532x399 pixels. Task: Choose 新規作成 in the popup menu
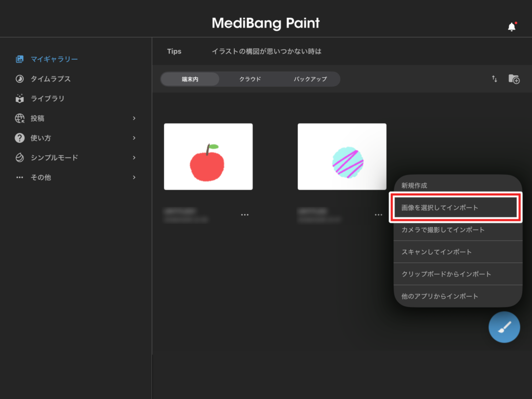tap(414, 185)
